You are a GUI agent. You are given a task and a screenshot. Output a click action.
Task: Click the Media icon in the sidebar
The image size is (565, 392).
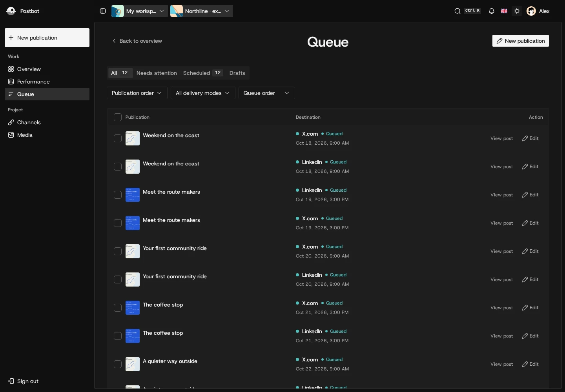[x=11, y=135]
